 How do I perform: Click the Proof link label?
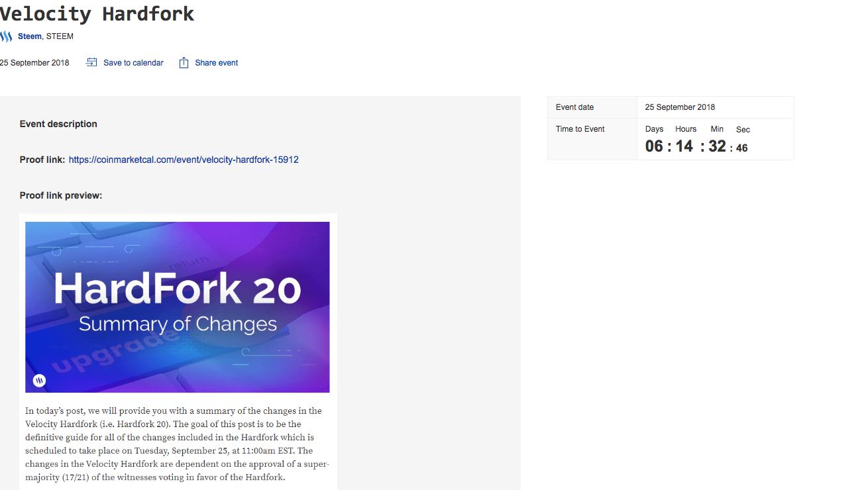click(42, 160)
